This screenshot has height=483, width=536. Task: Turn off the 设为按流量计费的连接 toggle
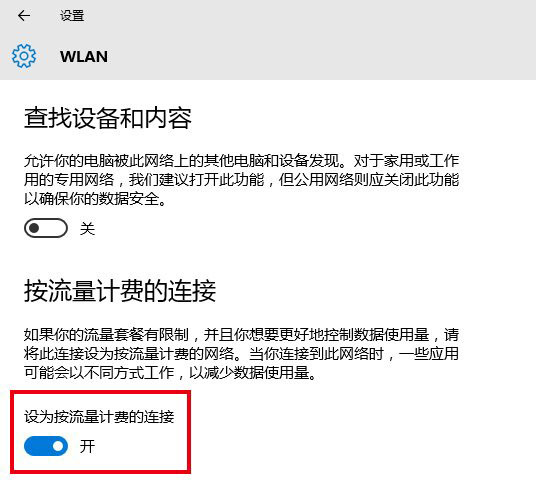[46, 446]
